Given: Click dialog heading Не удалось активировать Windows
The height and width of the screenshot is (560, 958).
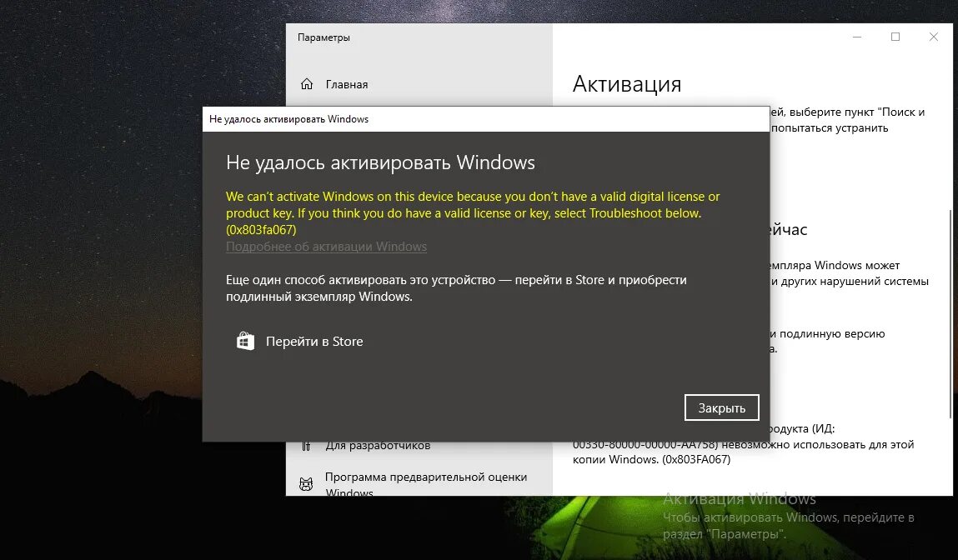Looking at the screenshot, I should (x=381, y=162).
